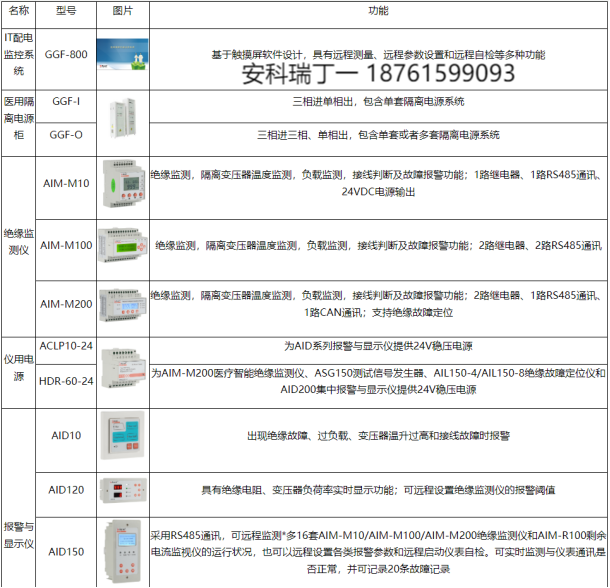Click the 具有绝缘电阻、变压器负荷率 description
610x588 pixels.
tap(379, 490)
